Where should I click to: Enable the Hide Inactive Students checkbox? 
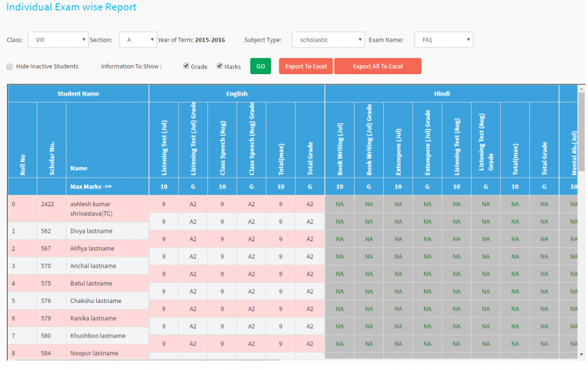tap(9, 66)
